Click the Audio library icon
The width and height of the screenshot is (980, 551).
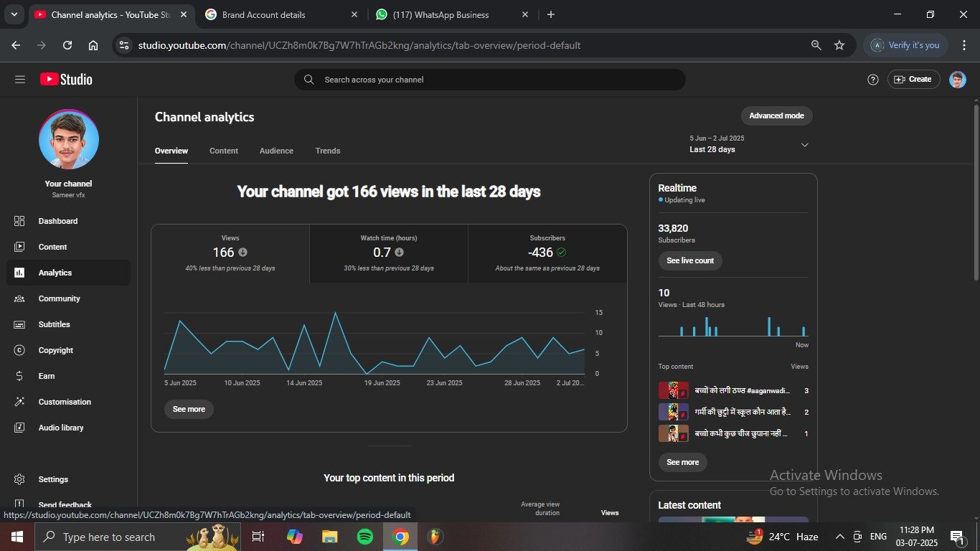click(19, 428)
